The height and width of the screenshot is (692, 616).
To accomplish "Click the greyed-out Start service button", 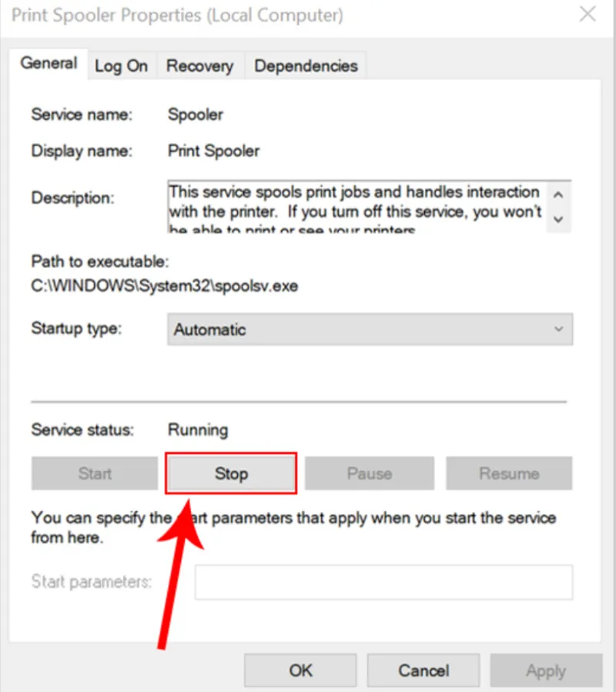I will pos(95,473).
